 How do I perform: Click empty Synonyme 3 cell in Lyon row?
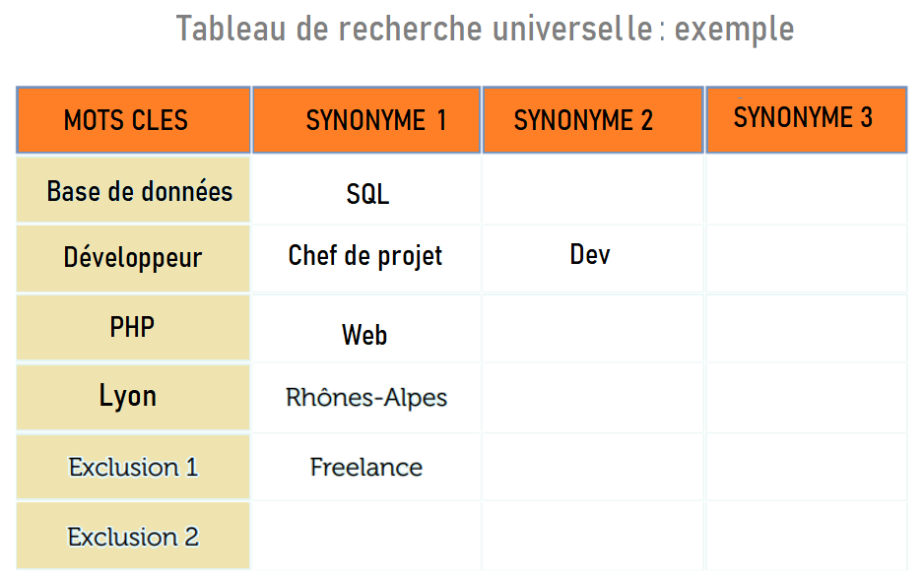pyautogui.click(x=806, y=397)
